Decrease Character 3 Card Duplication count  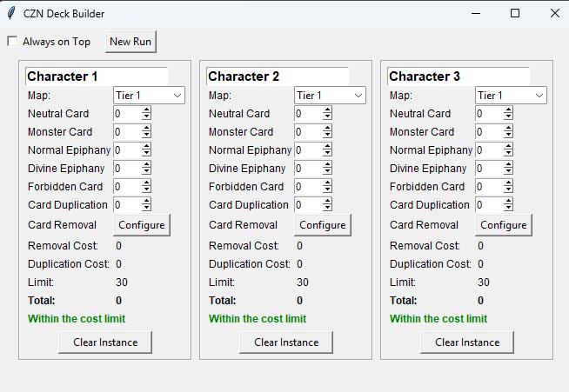coord(508,208)
